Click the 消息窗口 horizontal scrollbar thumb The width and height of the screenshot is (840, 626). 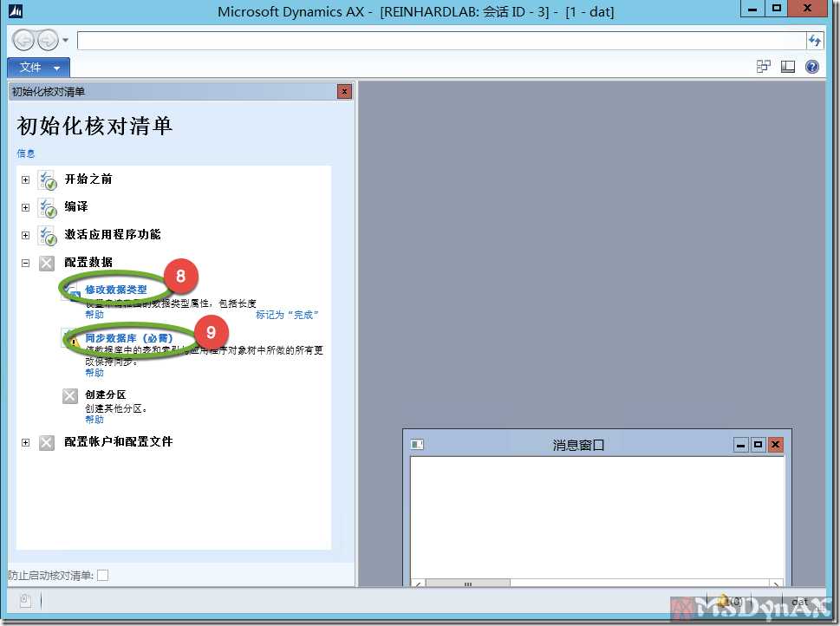(x=468, y=584)
